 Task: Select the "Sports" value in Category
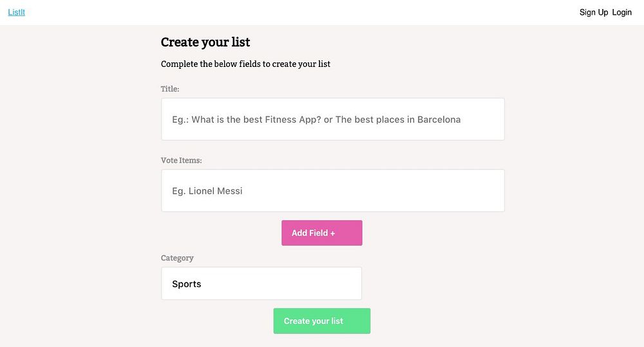click(x=187, y=284)
